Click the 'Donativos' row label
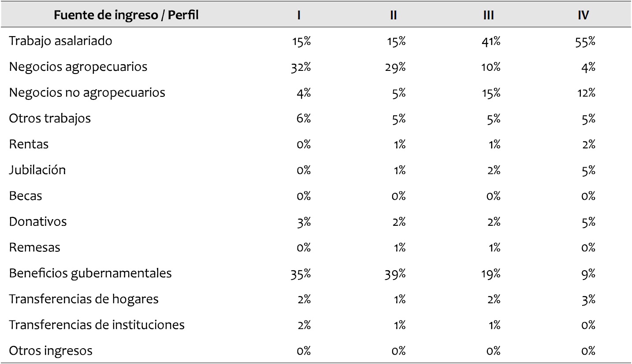632x364 pixels. pyautogui.click(x=38, y=221)
